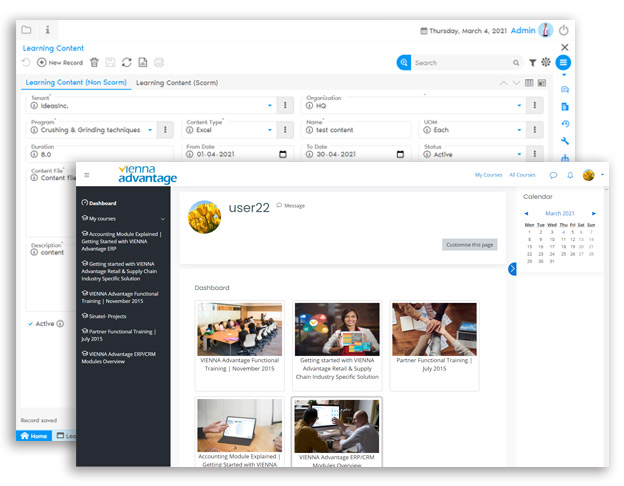Click the wrench tool sidebar icon
Image resolution: width=624 pixels, height=486 pixels.
point(566,141)
